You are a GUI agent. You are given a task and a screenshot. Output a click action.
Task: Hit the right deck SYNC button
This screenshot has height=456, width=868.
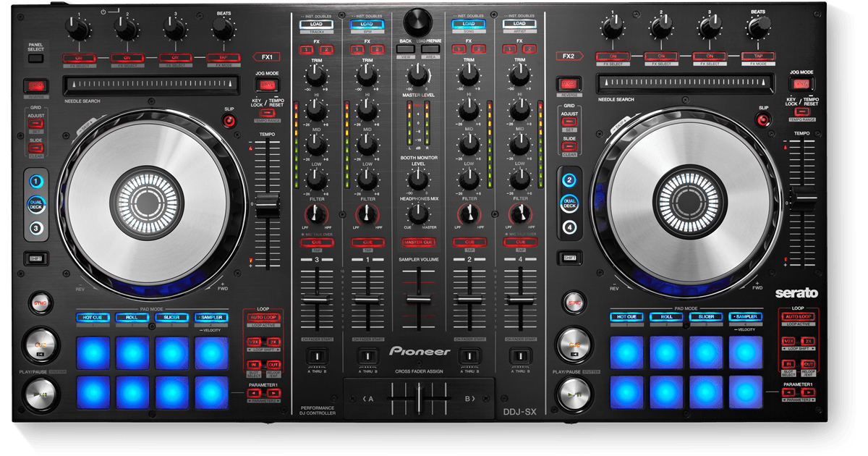pos(574,301)
